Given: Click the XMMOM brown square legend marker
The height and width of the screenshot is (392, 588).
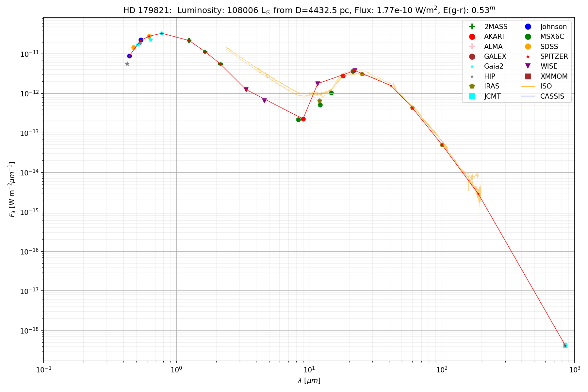Looking at the screenshot, I should click(528, 76).
